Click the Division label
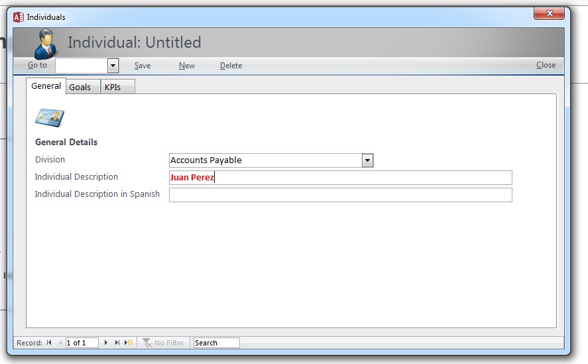Screen dimensions: 588x364 (50, 160)
